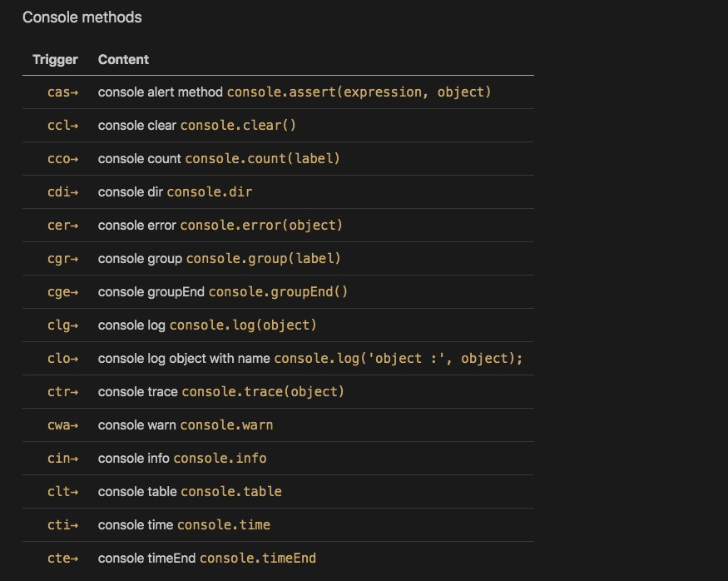Select the 'cdi→' trigger shortcut
Viewport: 728px width, 581px height.
62,192
